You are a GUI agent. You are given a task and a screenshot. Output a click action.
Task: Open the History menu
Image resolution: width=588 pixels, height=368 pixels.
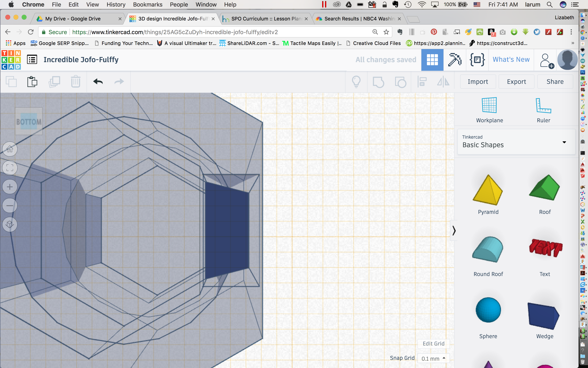click(x=116, y=5)
